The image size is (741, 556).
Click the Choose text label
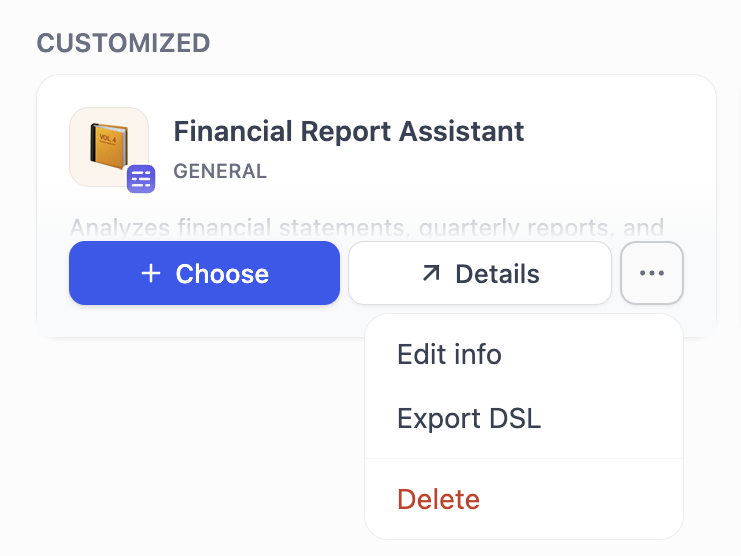coord(222,274)
